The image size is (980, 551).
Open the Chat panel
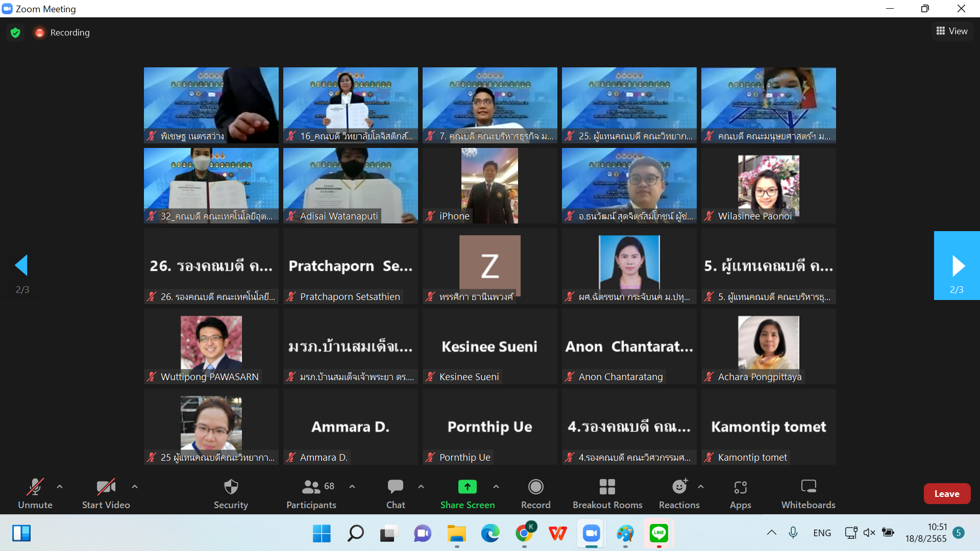point(395,493)
